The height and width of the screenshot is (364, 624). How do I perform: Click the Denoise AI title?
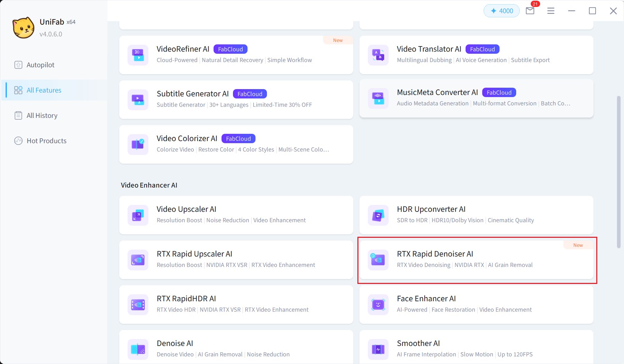pos(175,343)
